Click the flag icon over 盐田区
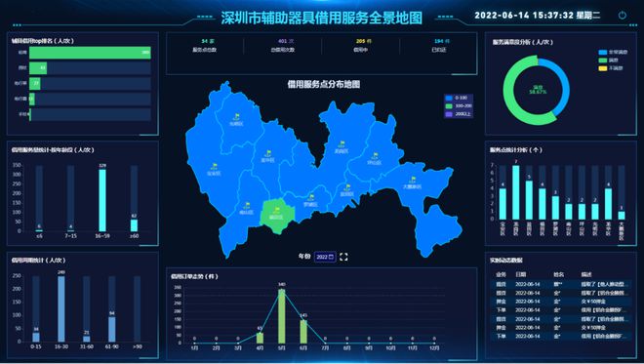The height and width of the screenshot is (364, 644). (347, 187)
